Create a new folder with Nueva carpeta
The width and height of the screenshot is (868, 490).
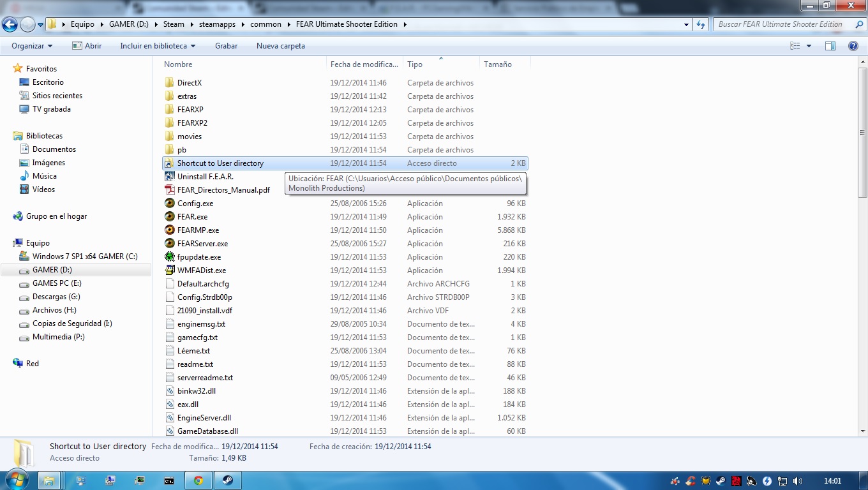(281, 46)
